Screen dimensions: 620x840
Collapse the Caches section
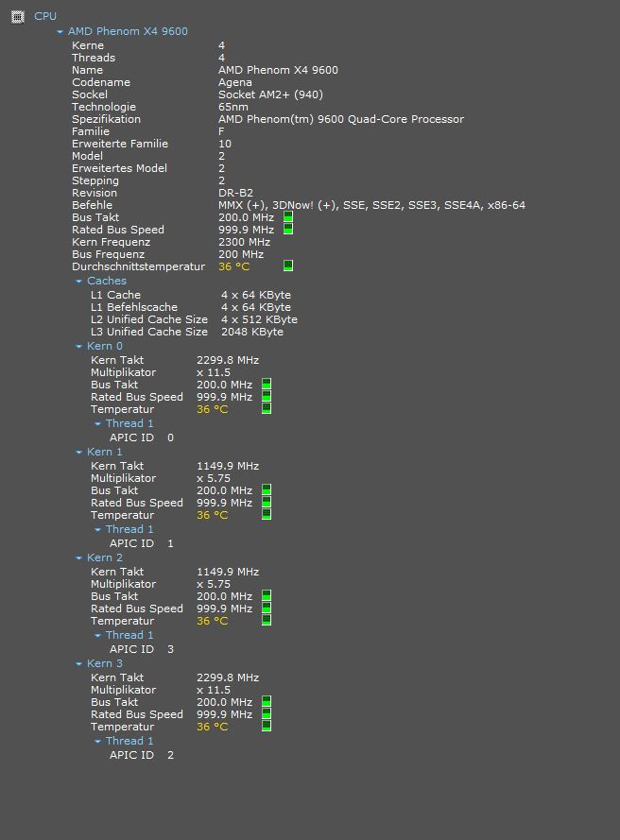(x=78, y=282)
